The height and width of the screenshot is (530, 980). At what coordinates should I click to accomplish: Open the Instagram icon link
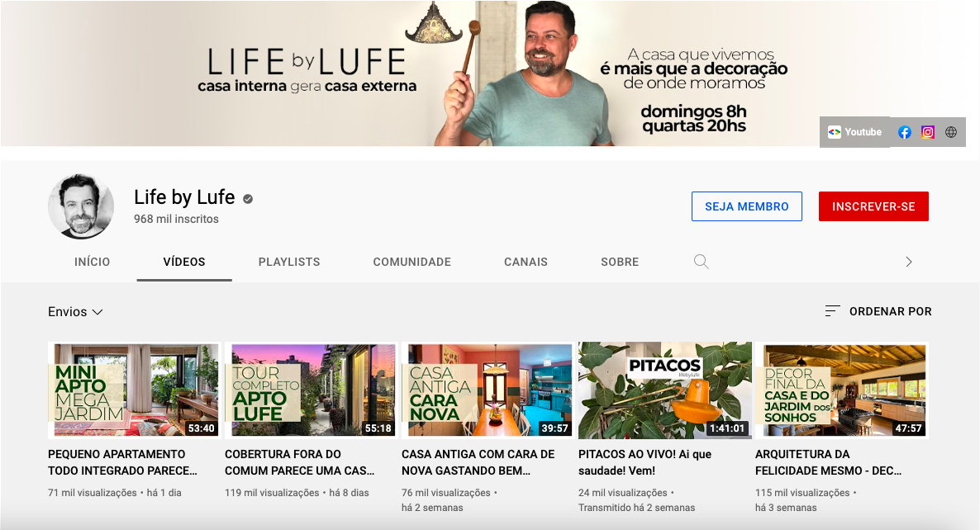coord(928,132)
